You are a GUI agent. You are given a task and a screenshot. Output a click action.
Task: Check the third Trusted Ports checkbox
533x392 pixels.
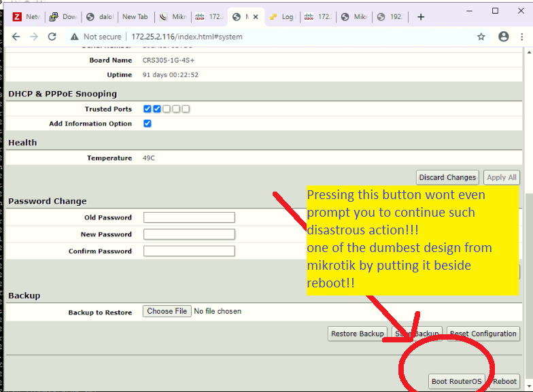[166, 109]
